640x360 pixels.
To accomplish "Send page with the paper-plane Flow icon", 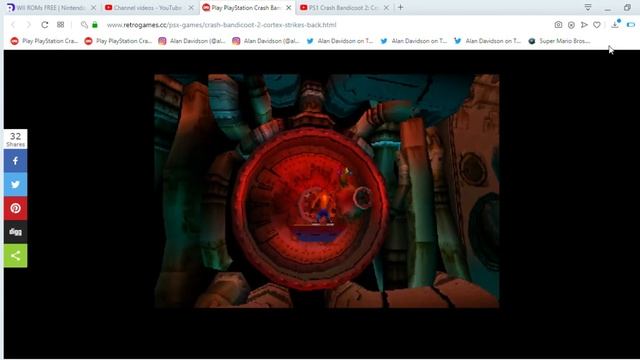I will (x=584, y=25).
